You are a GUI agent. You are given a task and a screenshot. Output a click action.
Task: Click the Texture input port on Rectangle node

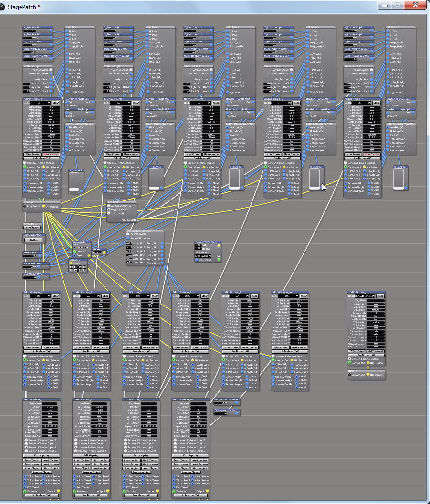tap(74, 251)
